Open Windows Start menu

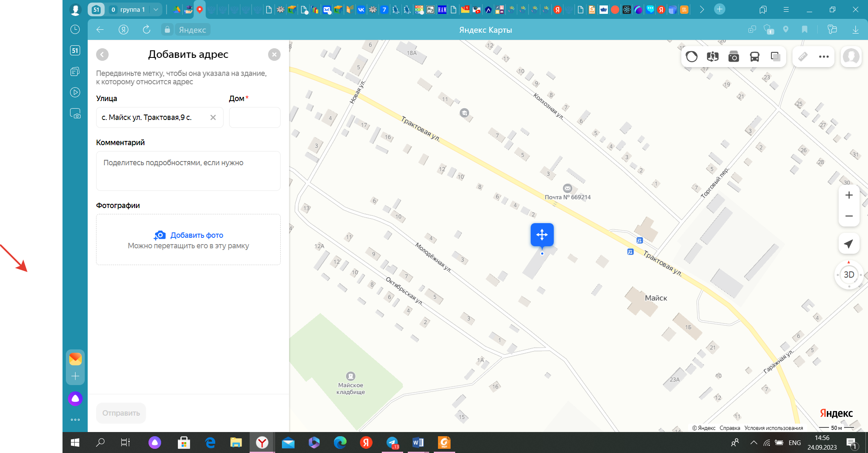(x=75, y=443)
